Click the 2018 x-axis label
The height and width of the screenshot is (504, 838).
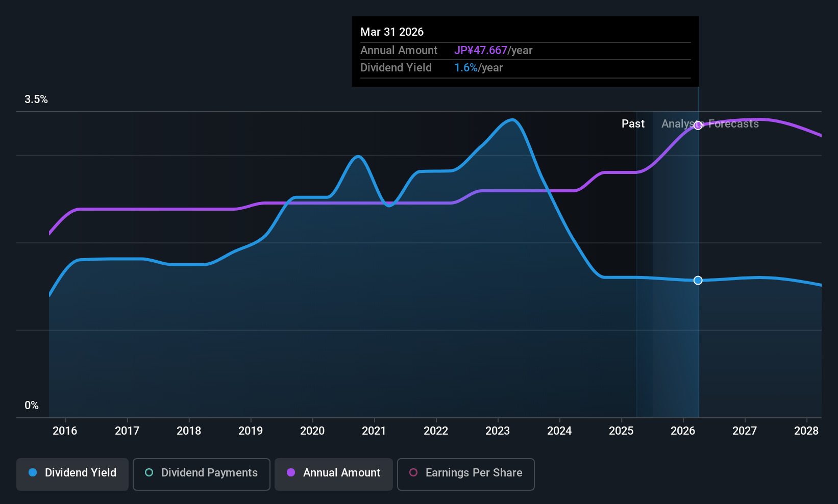pyautogui.click(x=189, y=431)
